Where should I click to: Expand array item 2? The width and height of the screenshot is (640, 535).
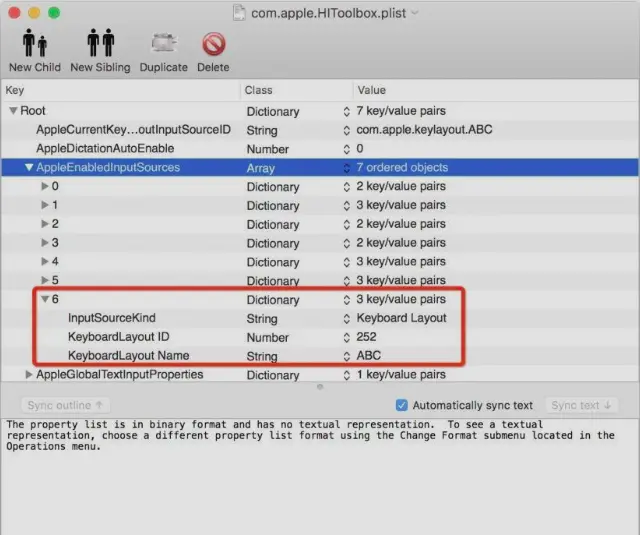pyautogui.click(x=44, y=224)
